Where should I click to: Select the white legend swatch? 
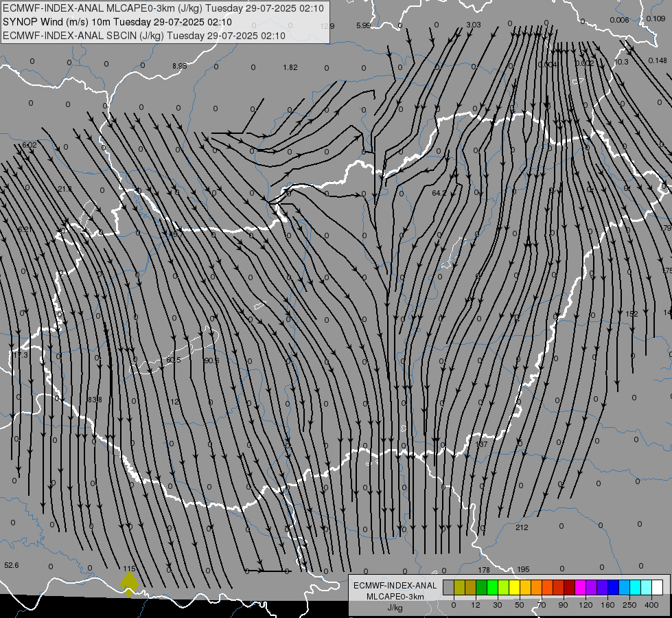657,587
